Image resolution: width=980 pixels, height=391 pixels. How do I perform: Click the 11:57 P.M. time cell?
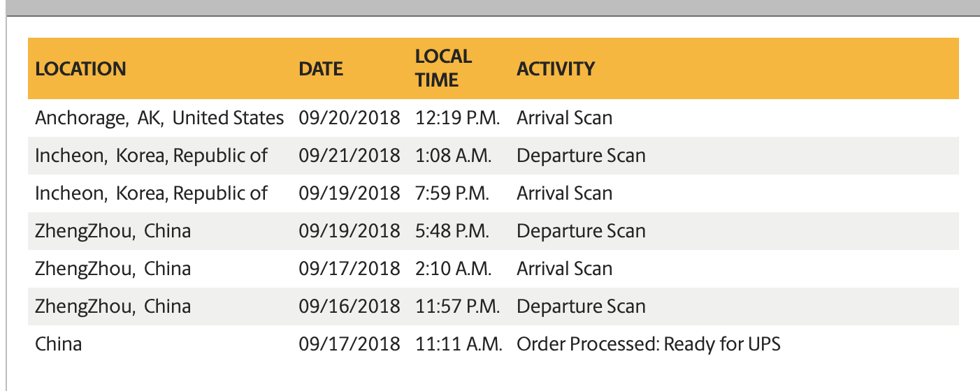(457, 307)
